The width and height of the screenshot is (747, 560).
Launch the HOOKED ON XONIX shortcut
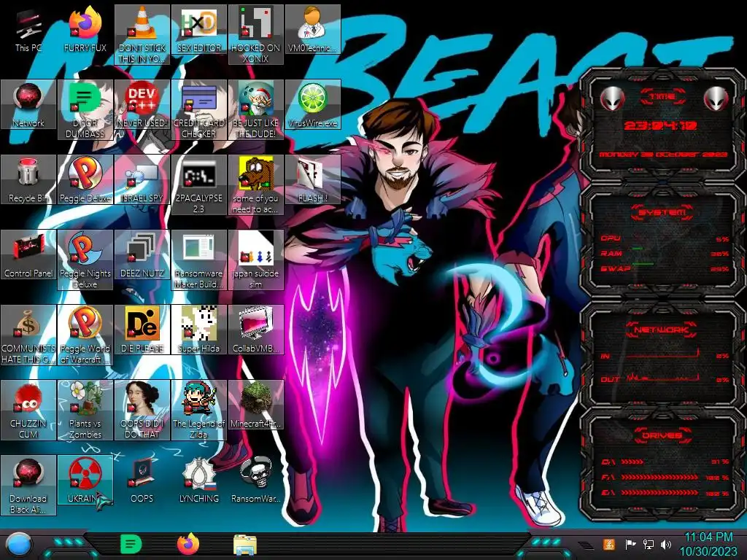256,34
